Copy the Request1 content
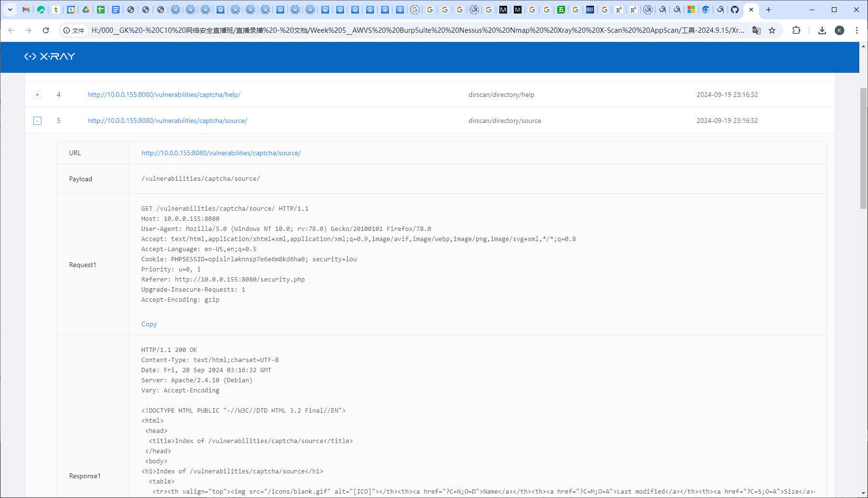 [x=149, y=324]
